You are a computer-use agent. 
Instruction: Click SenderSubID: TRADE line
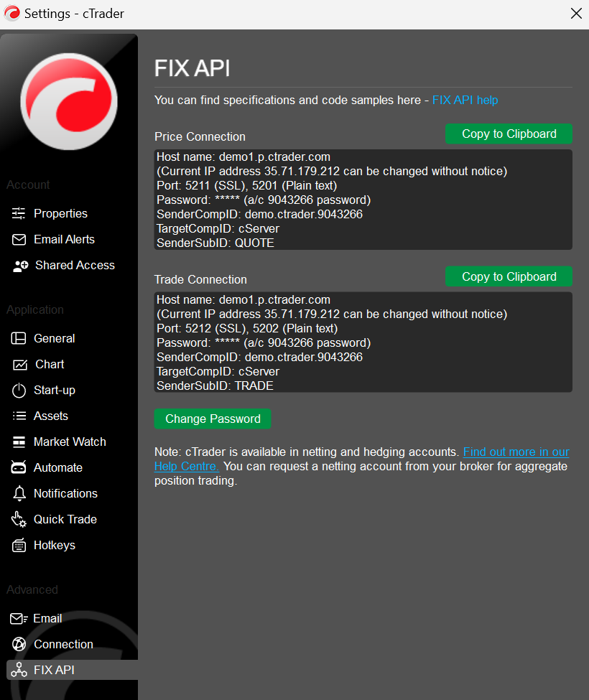click(x=215, y=386)
